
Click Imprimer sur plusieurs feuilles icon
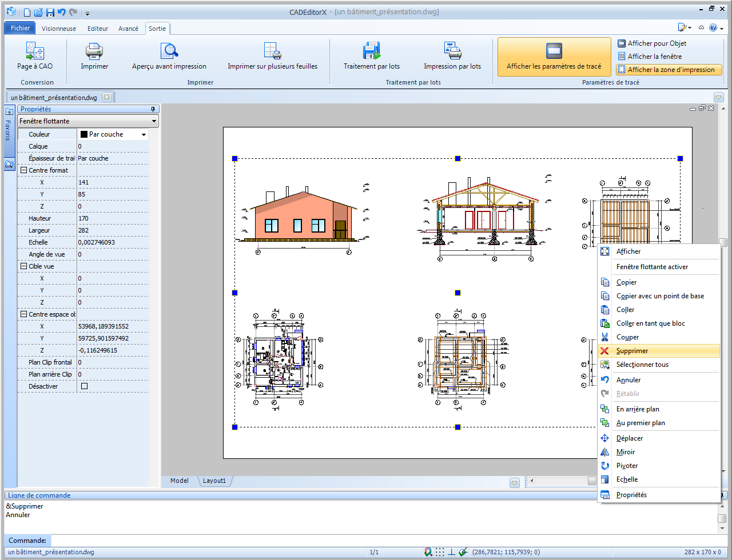click(x=273, y=52)
